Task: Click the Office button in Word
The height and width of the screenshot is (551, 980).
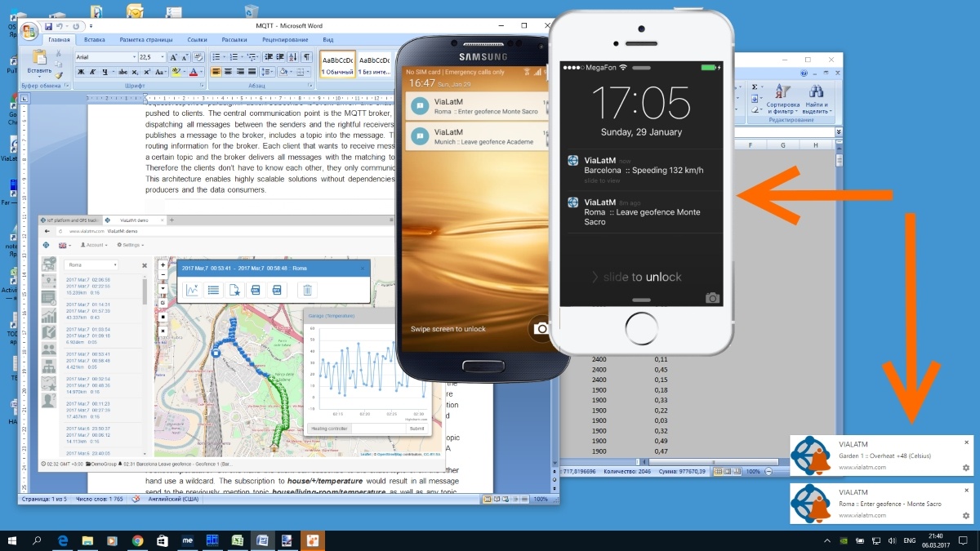Action: pyautogui.click(x=29, y=32)
